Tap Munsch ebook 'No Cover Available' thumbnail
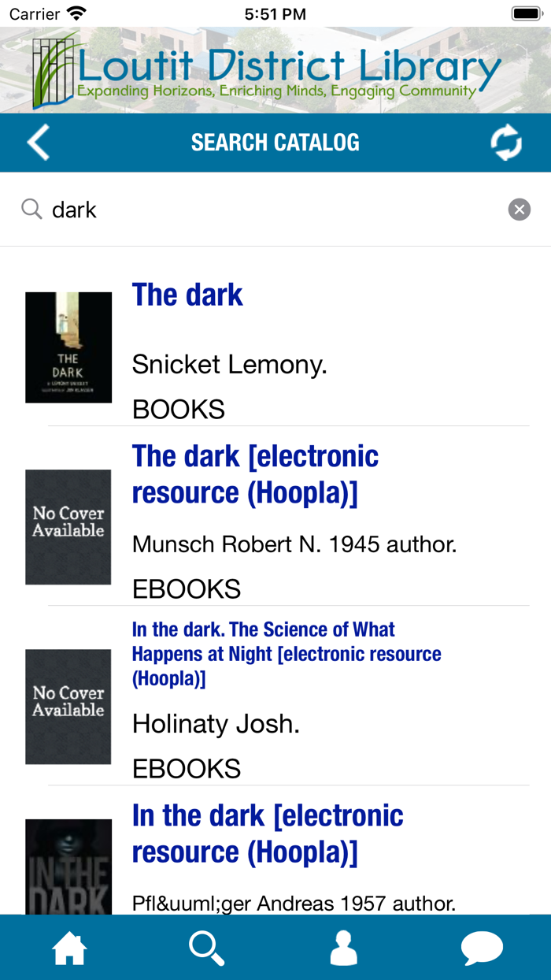Image resolution: width=551 pixels, height=980 pixels. click(68, 527)
